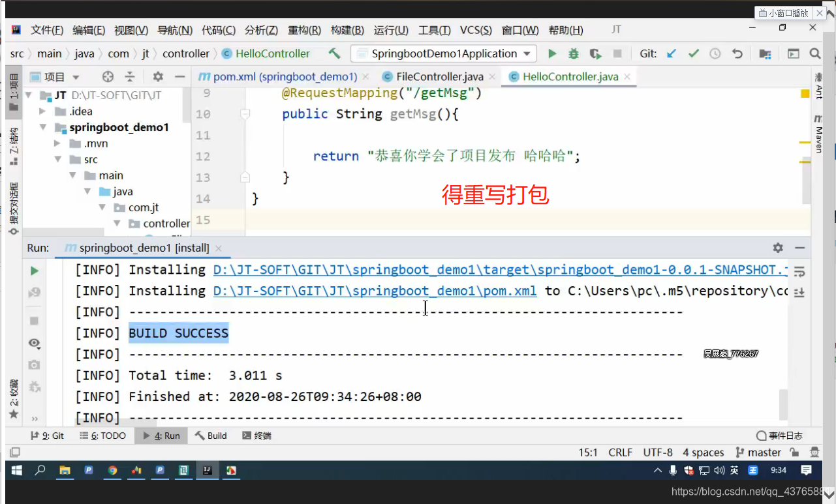Open the springboot_demo1 jar path link
Image resolution: width=836 pixels, height=504 pixels.
501,270
